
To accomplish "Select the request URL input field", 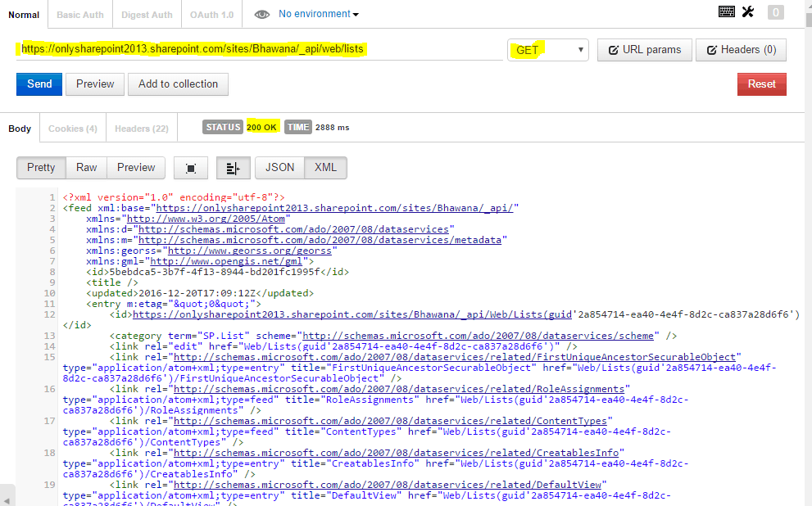I will tap(246, 49).
